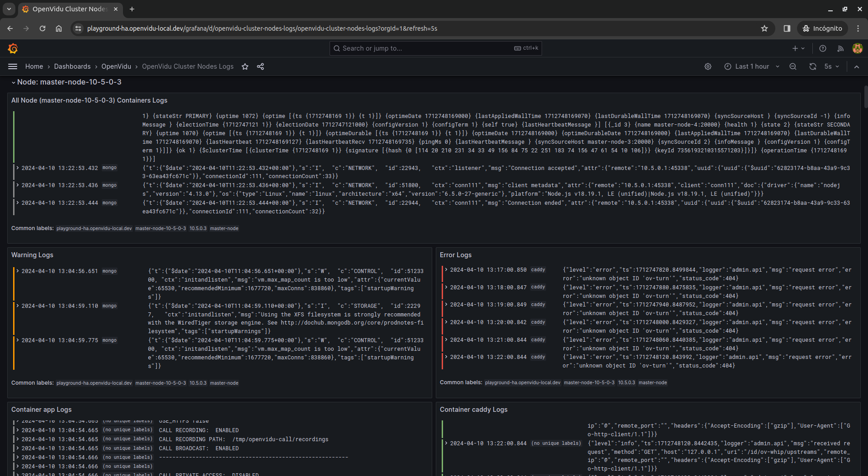The width and height of the screenshot is (868, 476).
Task: Go to OpenVidu breadcrumb folder
Action: (x=116, y=66)
